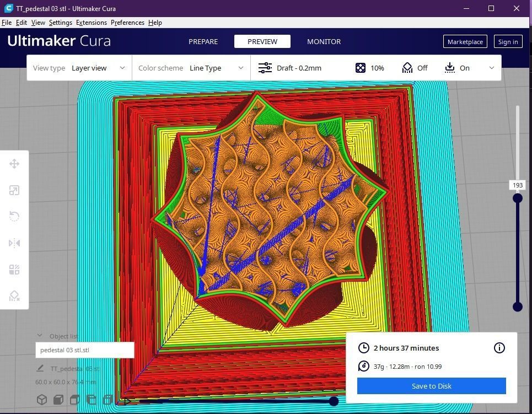Open the Preferences menu
The height and width of the screenshot is (414, 532).
point(127,23)
